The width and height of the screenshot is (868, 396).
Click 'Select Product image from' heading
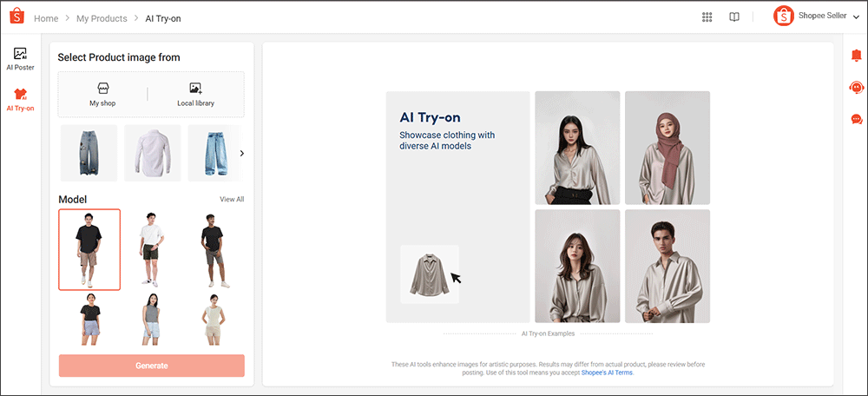click(x=118, y=57)
